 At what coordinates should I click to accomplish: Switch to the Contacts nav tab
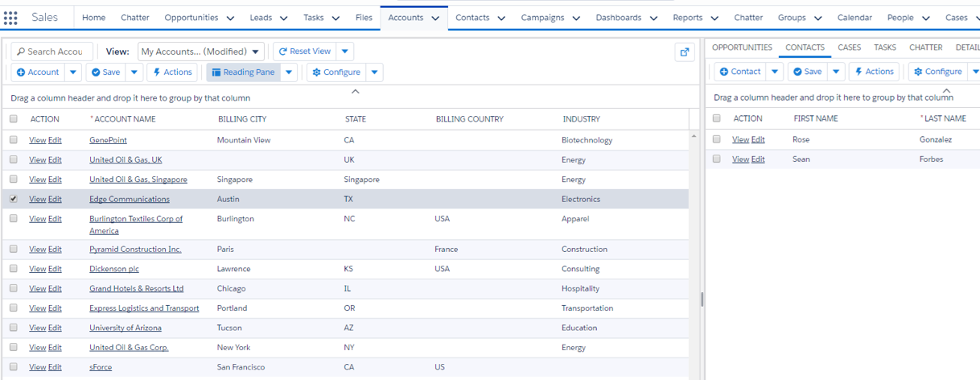point(472,18)
